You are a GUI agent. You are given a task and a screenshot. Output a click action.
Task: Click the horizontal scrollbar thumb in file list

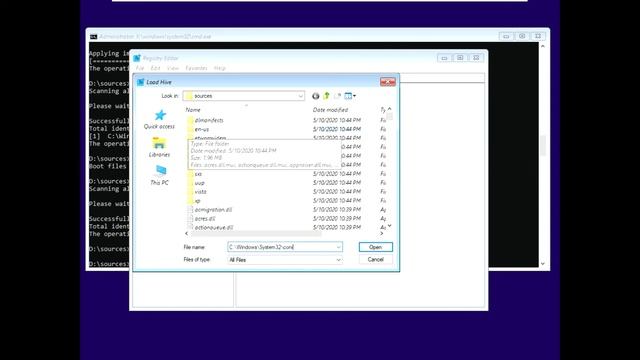pos(256,233)
